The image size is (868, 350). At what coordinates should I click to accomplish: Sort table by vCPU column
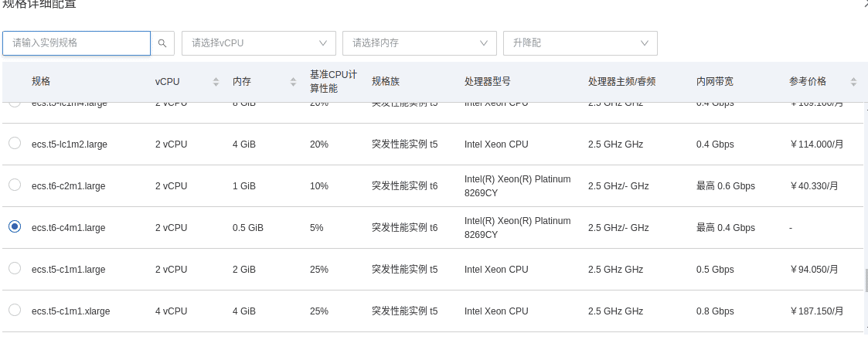pyautogui.click(x=216, y=82)
